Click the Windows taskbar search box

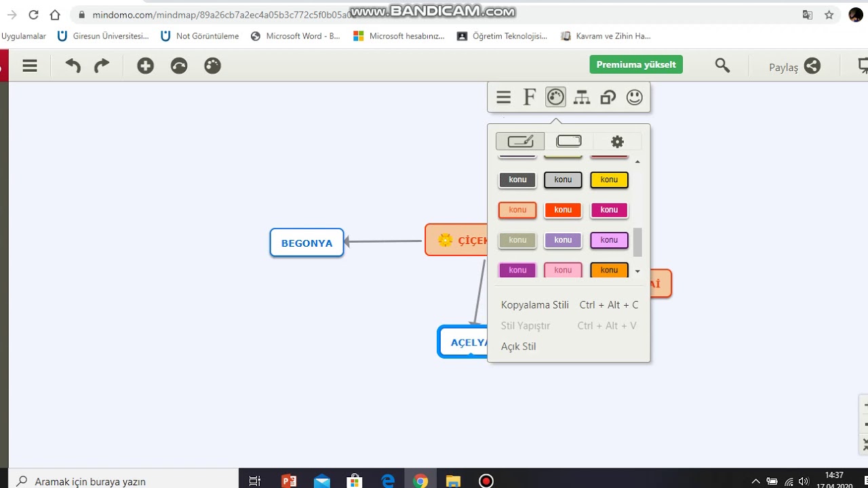[x=122, y=480]
